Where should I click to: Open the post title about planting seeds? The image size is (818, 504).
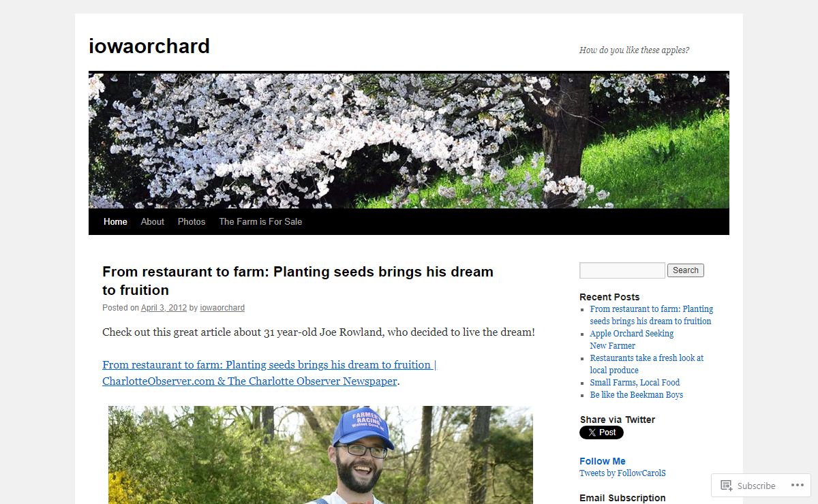(x=298, y=281)
